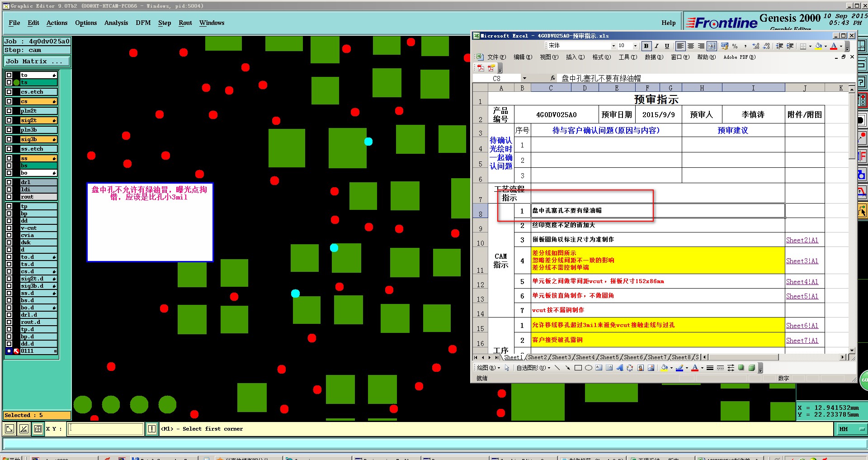Apply Percent style to the cell
This screenshot has width=868, height=460.
[735, 46]
